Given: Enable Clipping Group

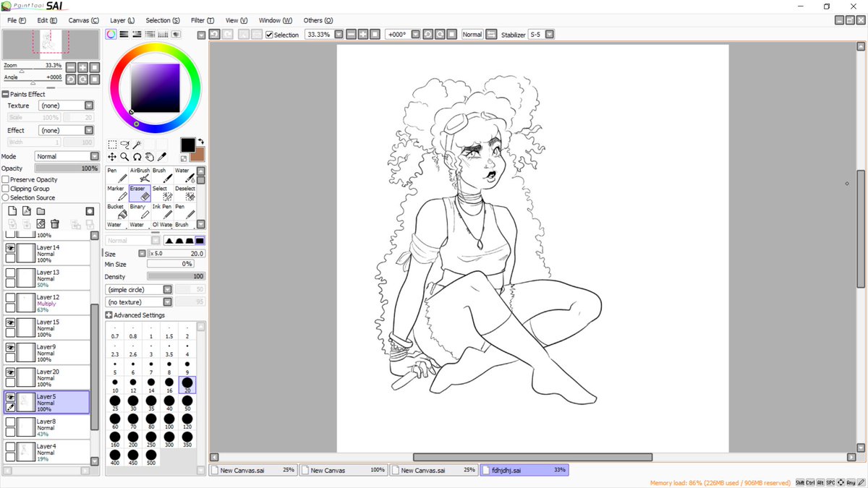Looking at the screenshot, I should [6, 189].
